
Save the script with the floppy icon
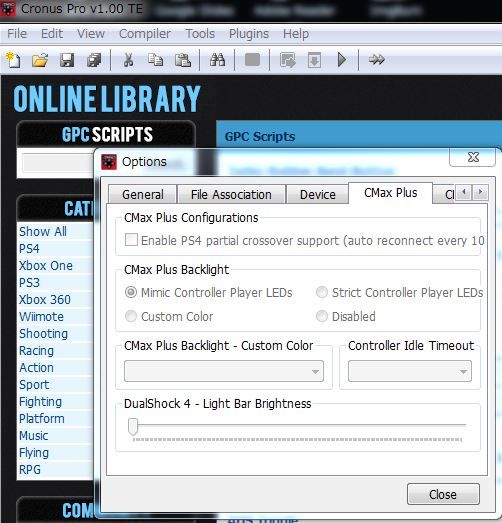click(x=67, y=60)
